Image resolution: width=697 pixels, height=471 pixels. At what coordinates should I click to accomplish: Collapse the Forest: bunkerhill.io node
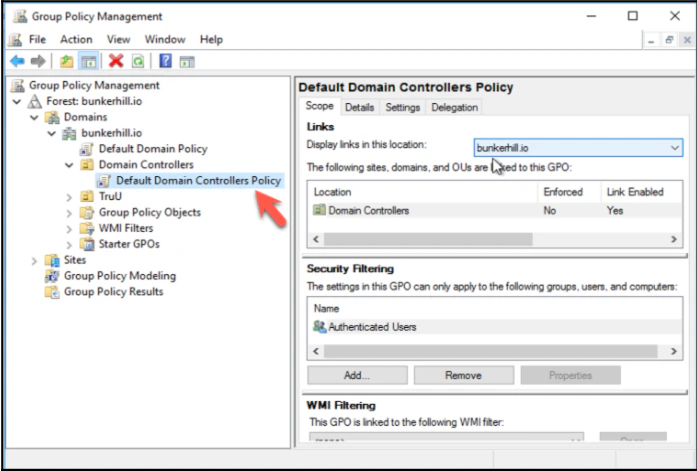click(x=17, y=102)
